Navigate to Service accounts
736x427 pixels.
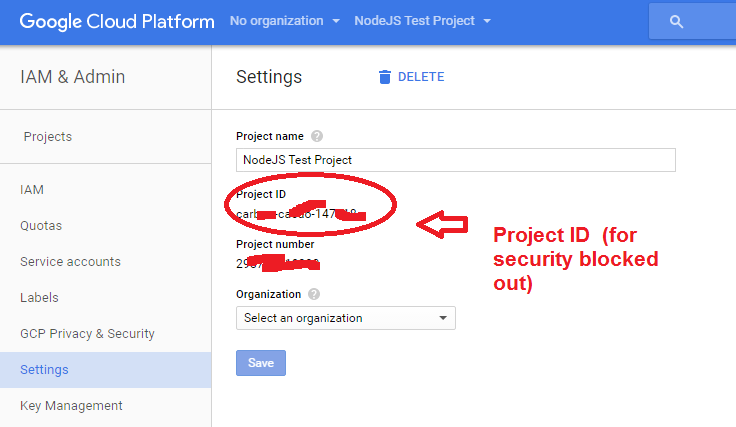[70, 261]
